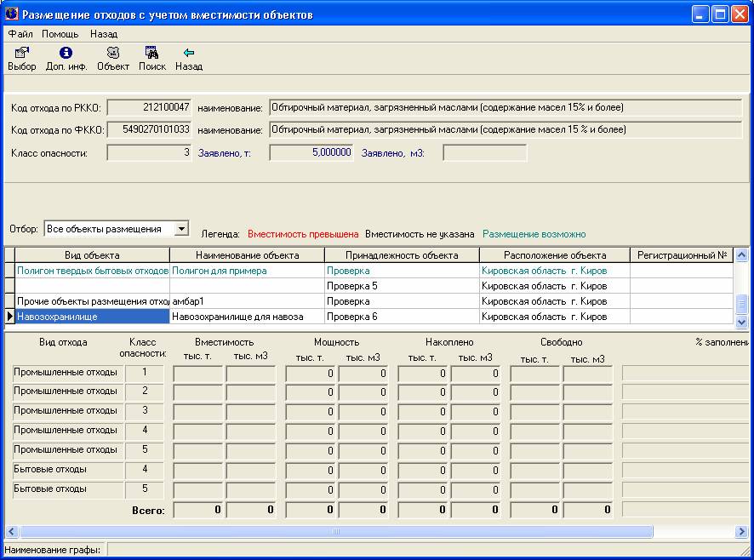Click the Заявлено, м3 input field

pos(484,153)
